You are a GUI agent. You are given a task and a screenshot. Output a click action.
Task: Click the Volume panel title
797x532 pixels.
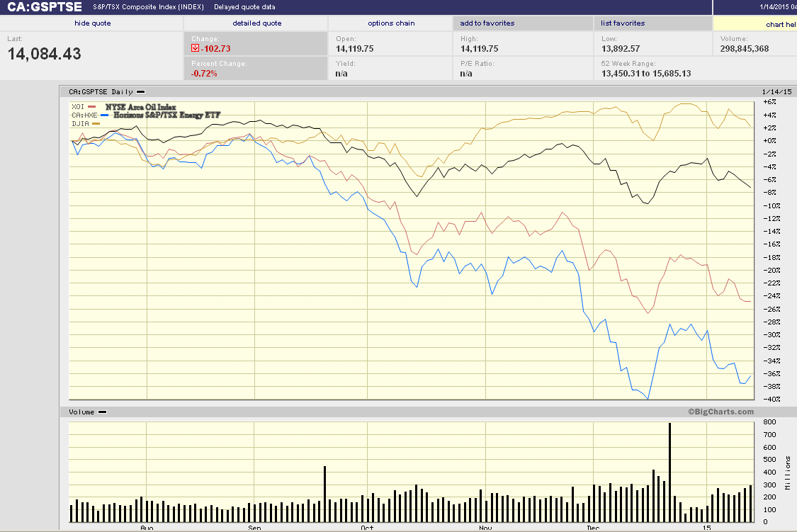(x=81, y=412)
